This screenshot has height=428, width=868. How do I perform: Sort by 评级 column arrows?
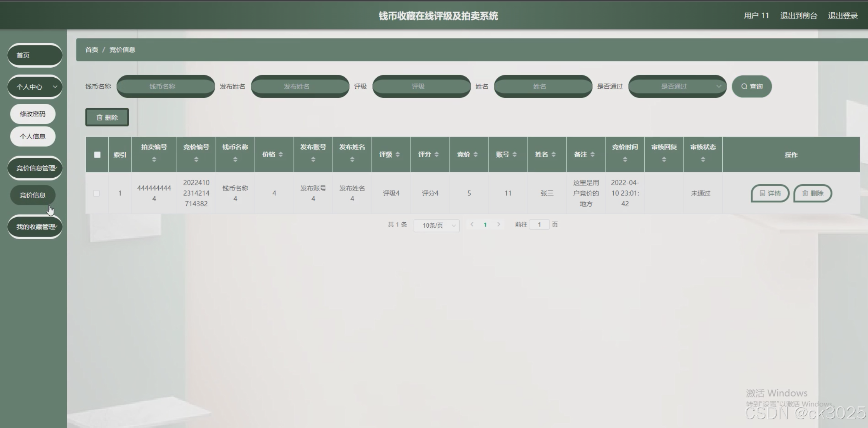click(x=398, y=154)
